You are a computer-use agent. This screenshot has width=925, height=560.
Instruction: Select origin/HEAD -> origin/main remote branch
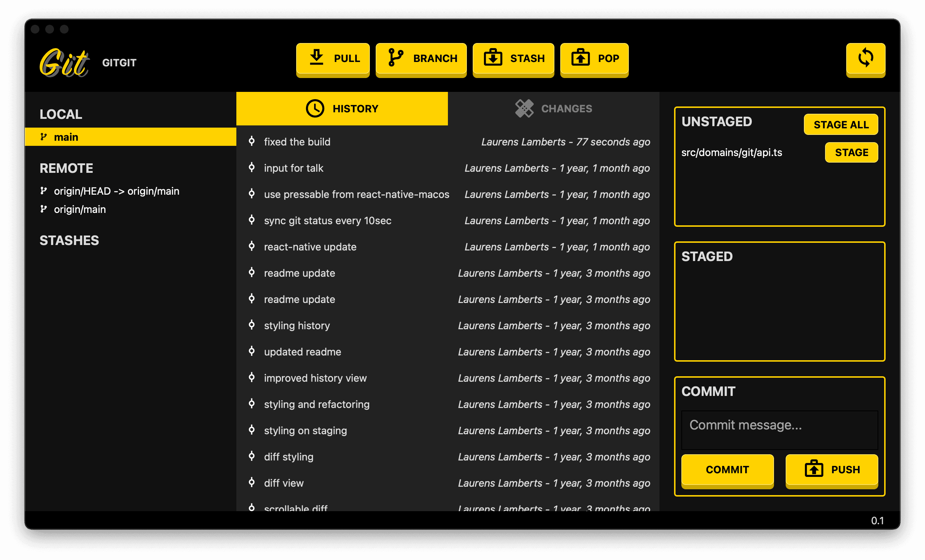116,191
